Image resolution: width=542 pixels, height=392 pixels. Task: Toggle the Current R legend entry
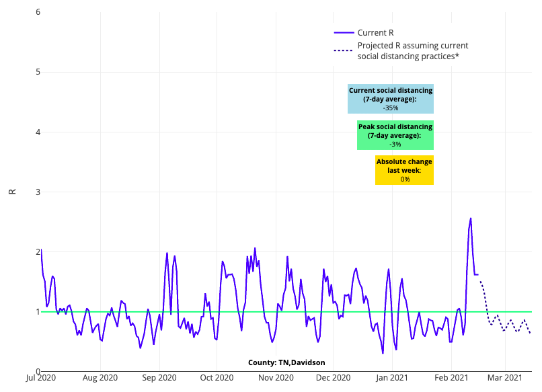click(x=375, y=32)
